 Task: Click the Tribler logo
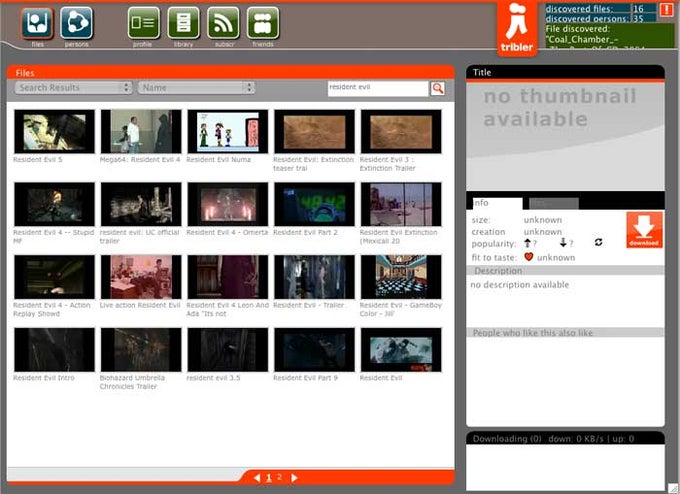[x=517, y=29]
